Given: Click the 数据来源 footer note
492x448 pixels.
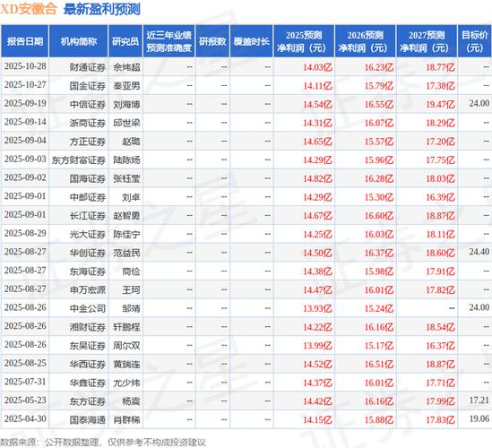Looking at the screenshot, I should click(x=103, y=443).
